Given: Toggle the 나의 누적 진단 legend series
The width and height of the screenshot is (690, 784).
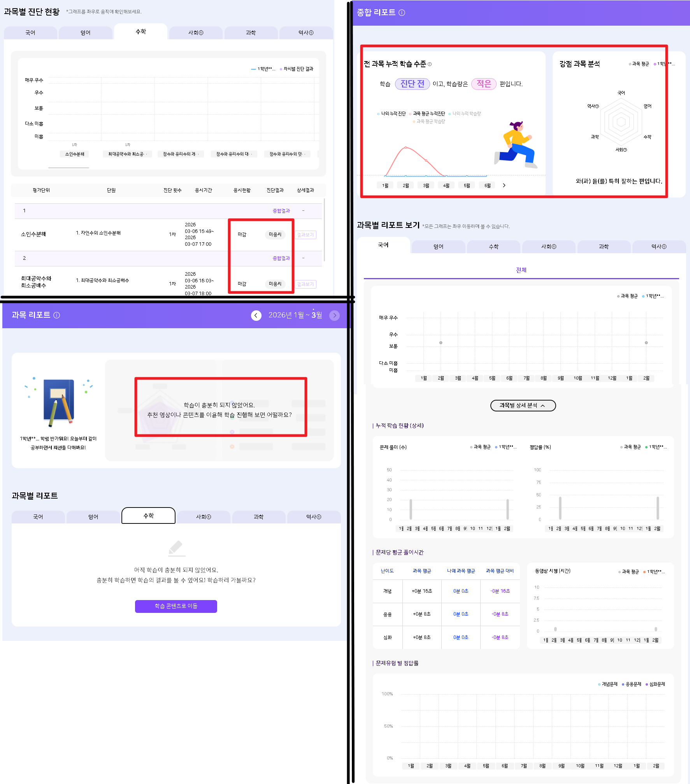Looking at the screenshot, I should point(392,114).
